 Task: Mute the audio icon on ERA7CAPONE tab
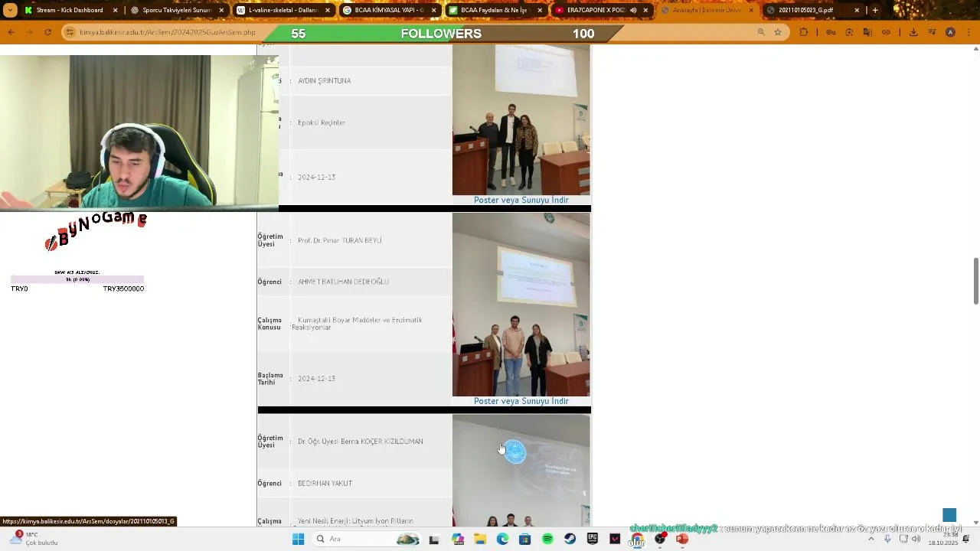(x=633, y=10)
